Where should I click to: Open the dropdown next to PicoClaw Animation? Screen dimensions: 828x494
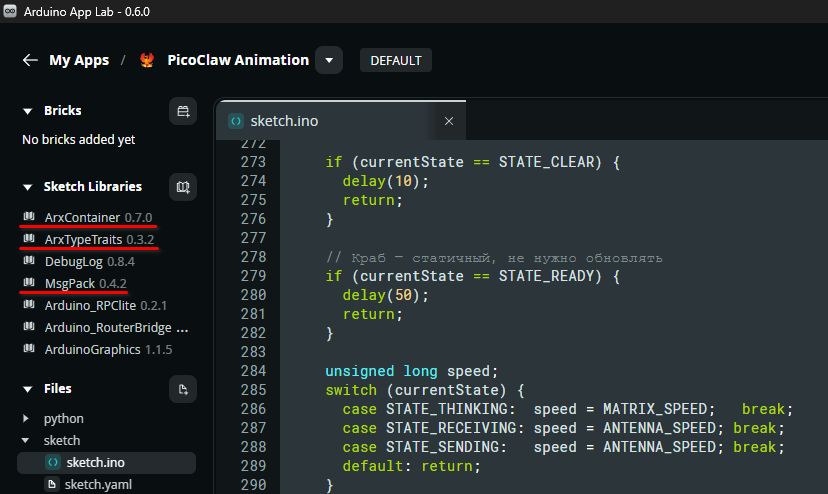click(329, 60)
